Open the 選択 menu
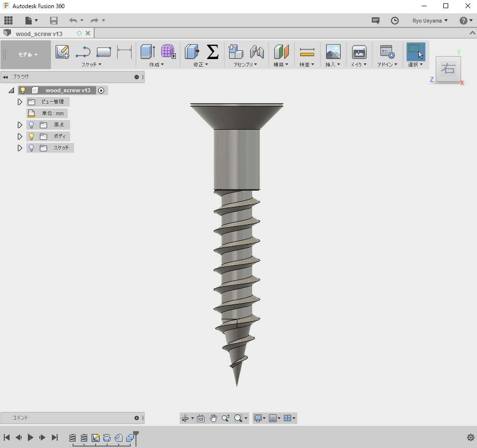This screenshot has height=448, width=477. coord(415,64)
